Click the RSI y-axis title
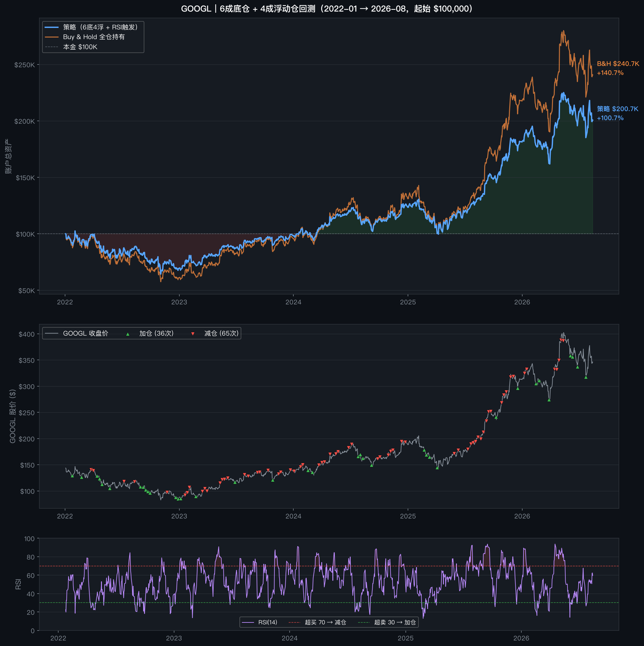The image size is (644, 646). (x=18, y=585)
